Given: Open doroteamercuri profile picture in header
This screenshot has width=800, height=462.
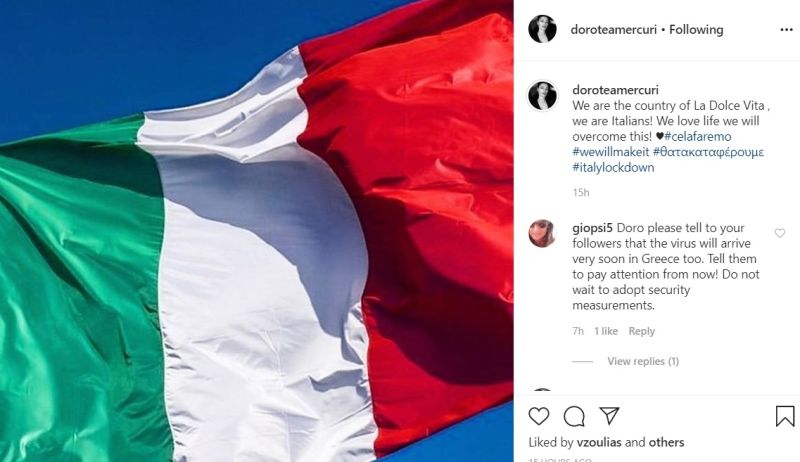Looking at the screenshot, I should (542, 29).
